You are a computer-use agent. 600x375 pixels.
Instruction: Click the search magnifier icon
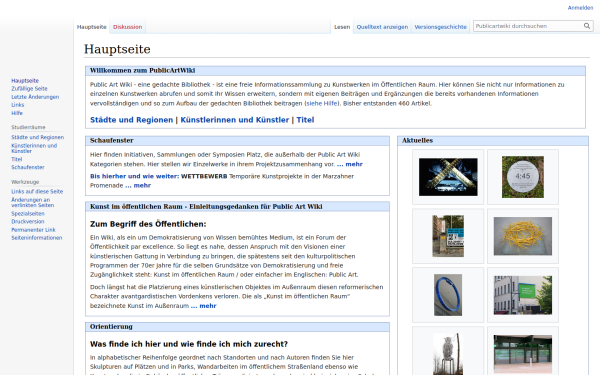tap(587, 26)
